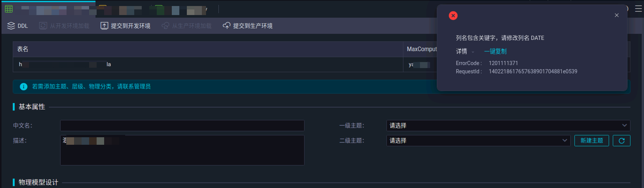644x188 pixels.
Task: Click the 新建主题 button
Action: 591,141
